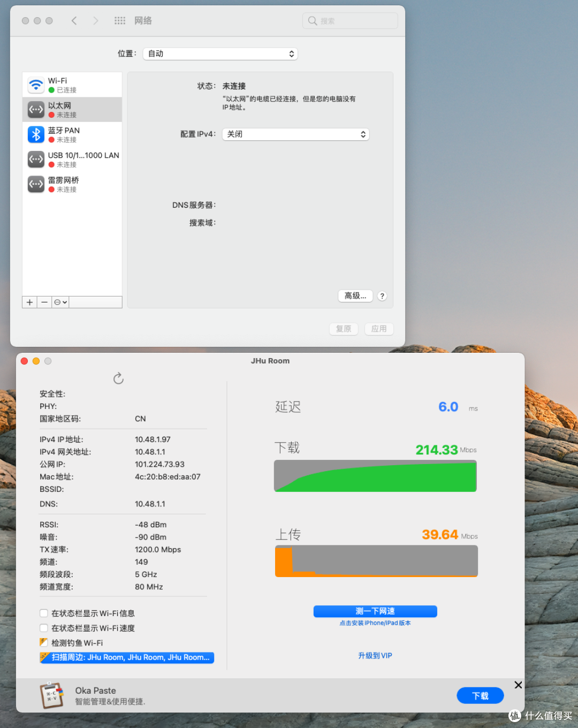The height and width of the screenshot is (728, 578).
Task: Toggle 检测钓鱼 Wi-Fi option
Action: tap(44, 642)
